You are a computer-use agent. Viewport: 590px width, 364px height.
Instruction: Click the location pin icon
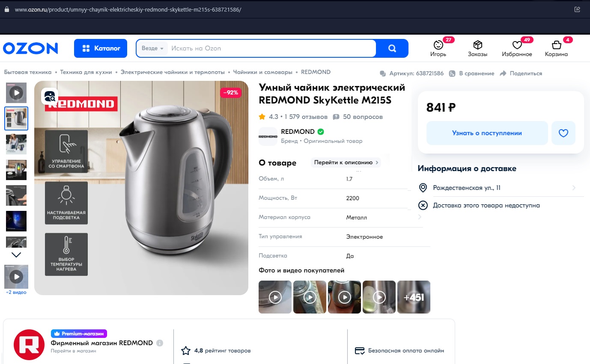click(423, 188)
